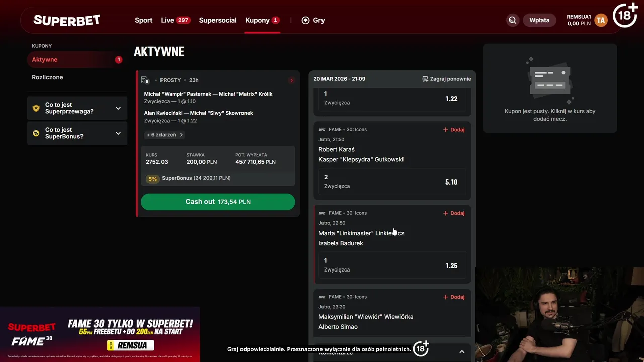The image size is (644, 362).
Task: Add the Marta Linkimaster fight via Dodaj
Action: [x=454, y=213]
